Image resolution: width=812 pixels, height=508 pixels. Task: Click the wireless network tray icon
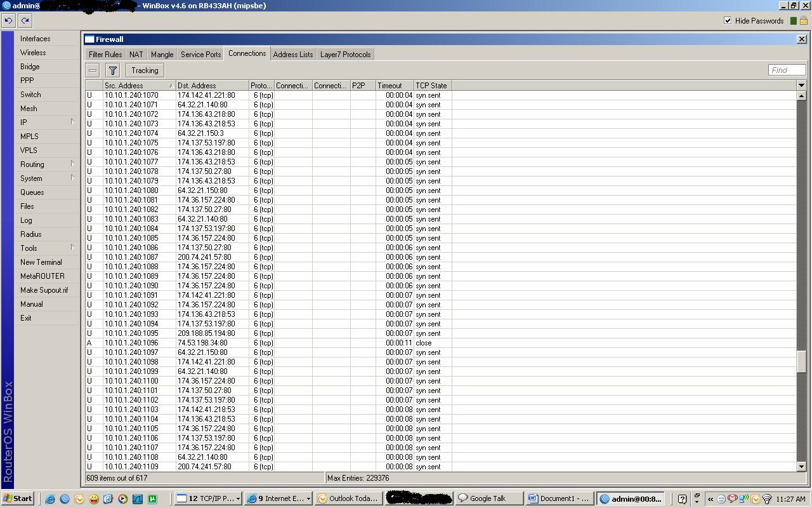767,499
